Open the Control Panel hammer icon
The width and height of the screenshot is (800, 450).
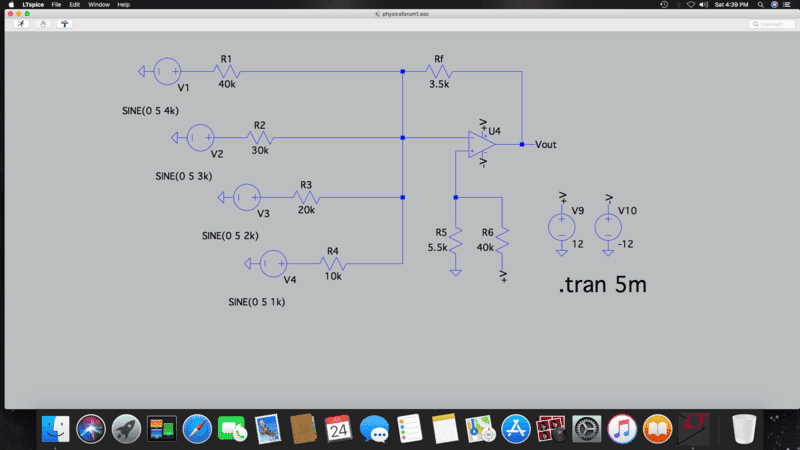[65, 23]
